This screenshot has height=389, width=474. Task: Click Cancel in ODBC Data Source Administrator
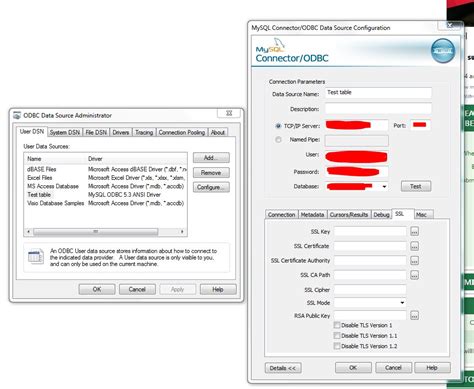click(x=137, y=289)
